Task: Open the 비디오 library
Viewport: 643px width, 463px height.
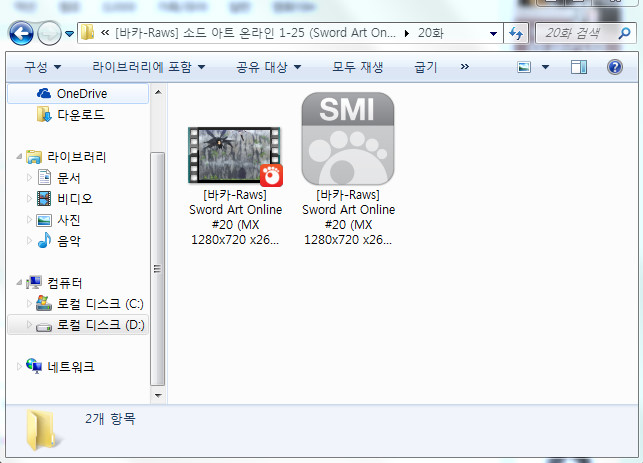Action: coord(75,199)
